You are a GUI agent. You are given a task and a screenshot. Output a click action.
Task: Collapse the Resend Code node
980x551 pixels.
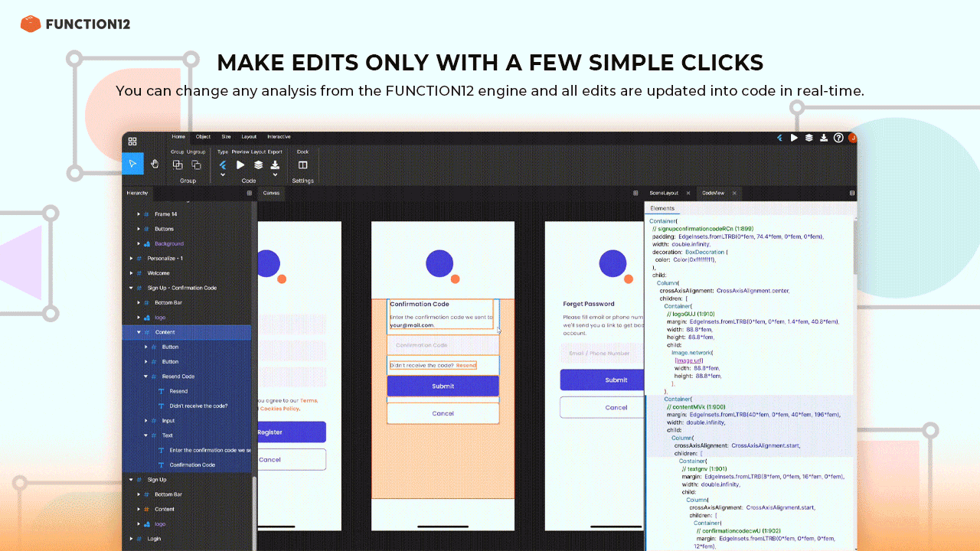pos(145,377)
